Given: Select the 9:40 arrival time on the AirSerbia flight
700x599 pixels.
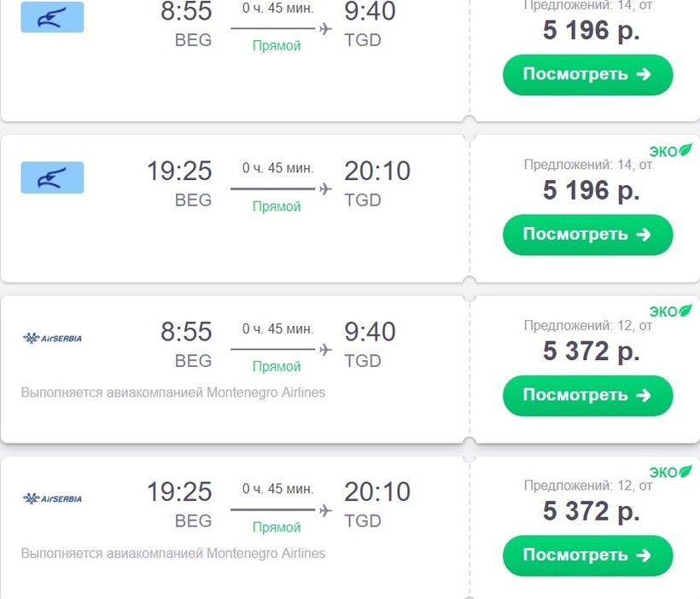Looking at the screenshot, I should (370, 332).
